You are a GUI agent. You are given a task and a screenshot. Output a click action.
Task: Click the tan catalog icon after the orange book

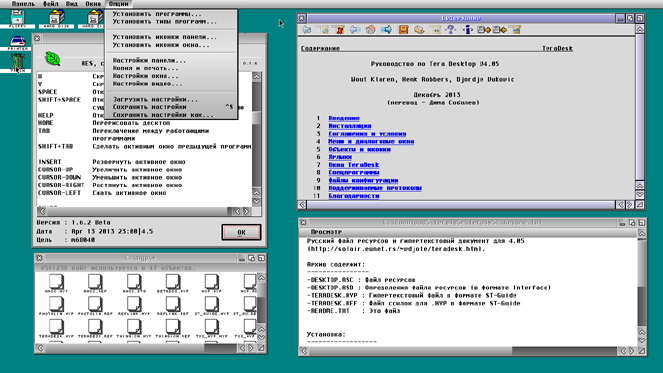click(419, 30)
